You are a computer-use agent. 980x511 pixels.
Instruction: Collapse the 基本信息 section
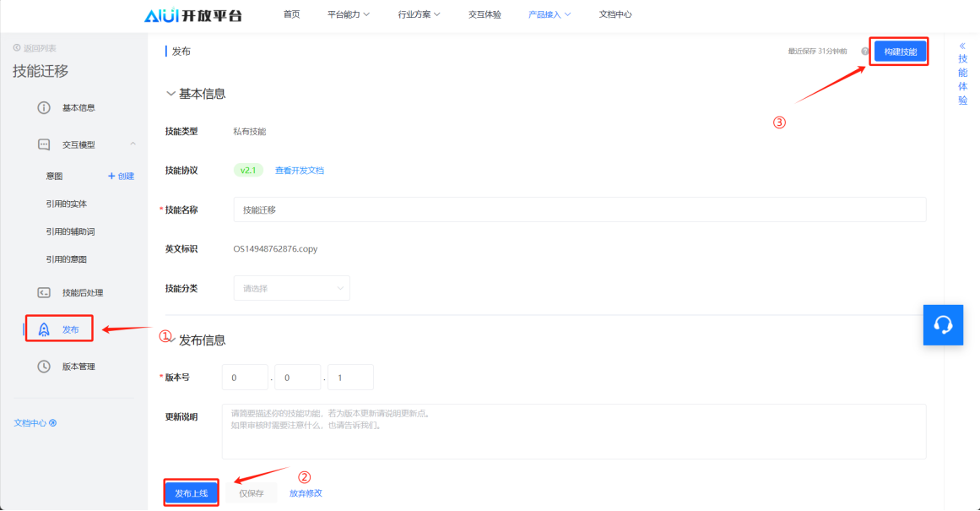[x=171, y=94]
